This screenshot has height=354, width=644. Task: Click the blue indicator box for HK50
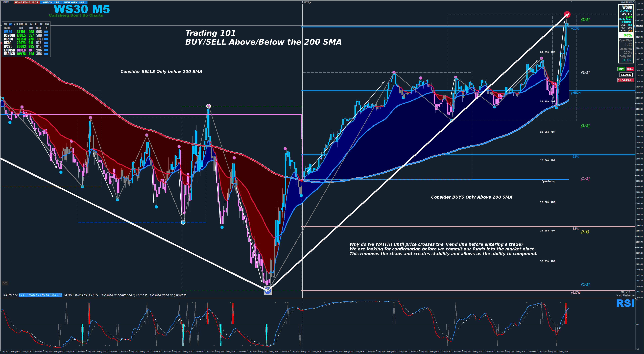[x=46, y=43]
